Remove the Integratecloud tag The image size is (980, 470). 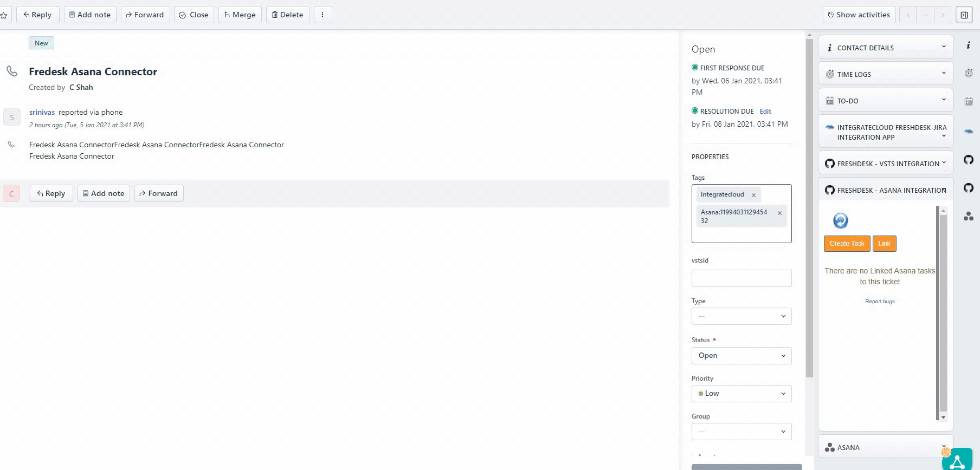[753, 195]
